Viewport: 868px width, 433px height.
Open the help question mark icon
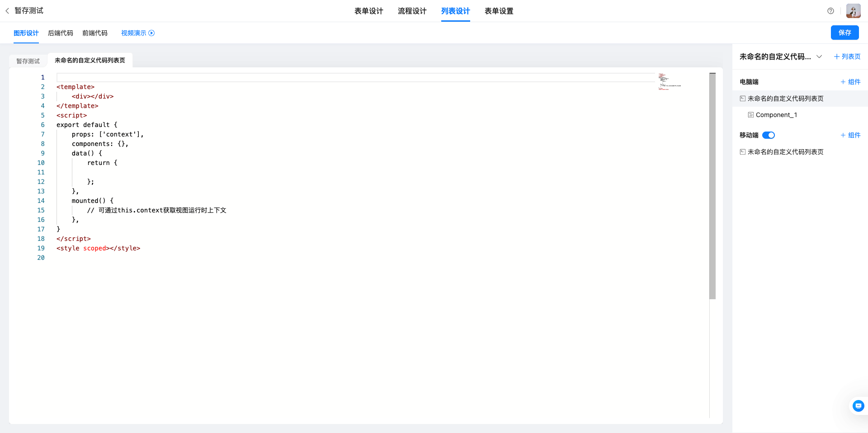point(830,11)
